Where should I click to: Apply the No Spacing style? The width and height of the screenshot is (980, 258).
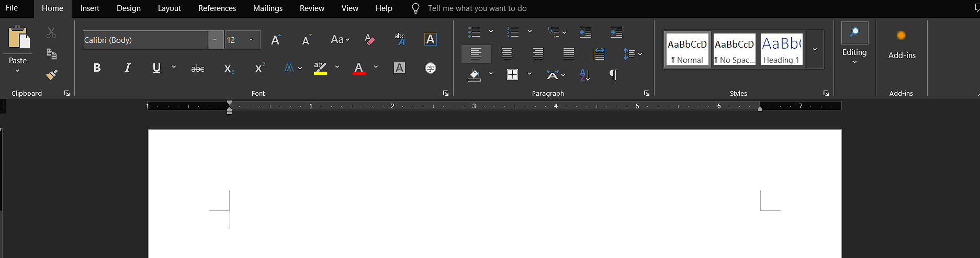[x=735, y=50]
